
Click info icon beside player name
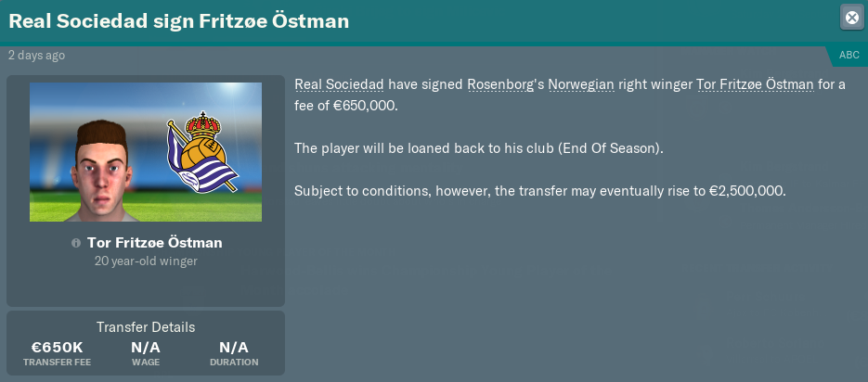tap(75, 243)
